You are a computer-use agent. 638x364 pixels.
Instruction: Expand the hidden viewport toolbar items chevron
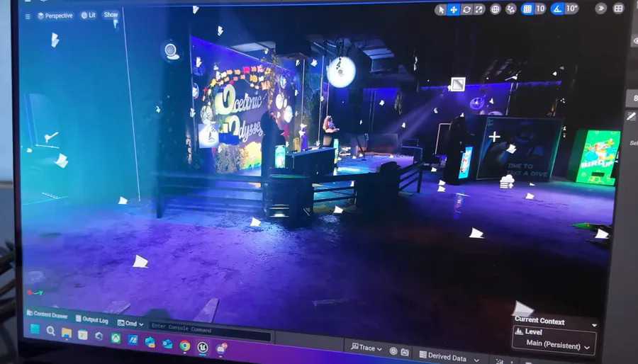[x=601, y=8]
